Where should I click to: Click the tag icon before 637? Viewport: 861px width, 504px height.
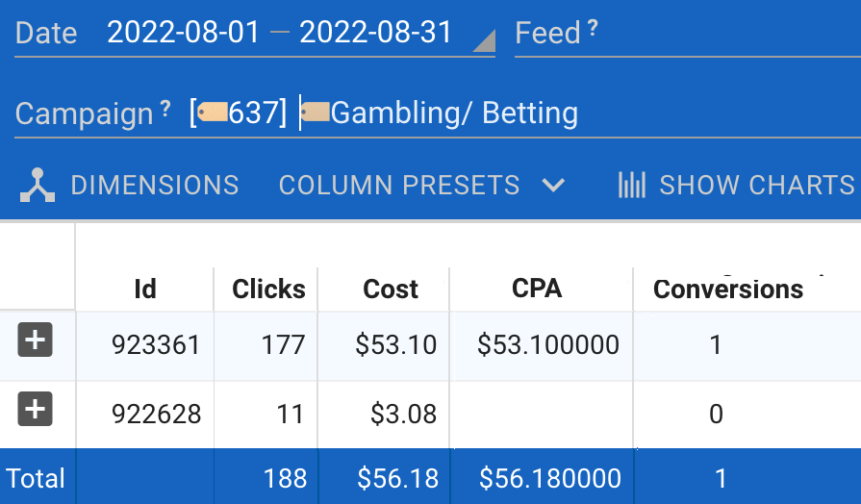tap(213, 113)
